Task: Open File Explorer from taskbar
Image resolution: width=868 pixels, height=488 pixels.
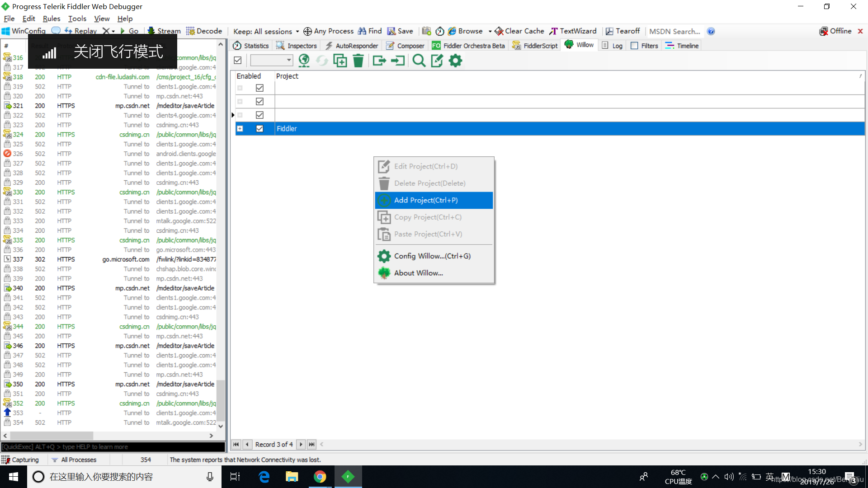Action: point(292,477)
